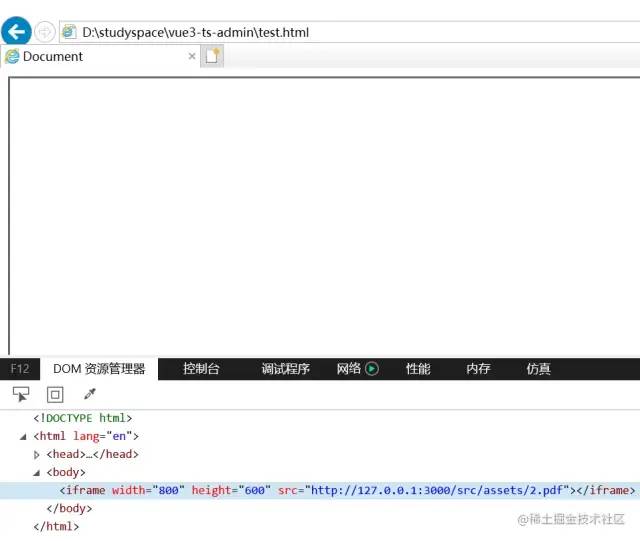Open the 仿真 emulation tab
This screenshot has height=541, width=640.
(538, 369)
